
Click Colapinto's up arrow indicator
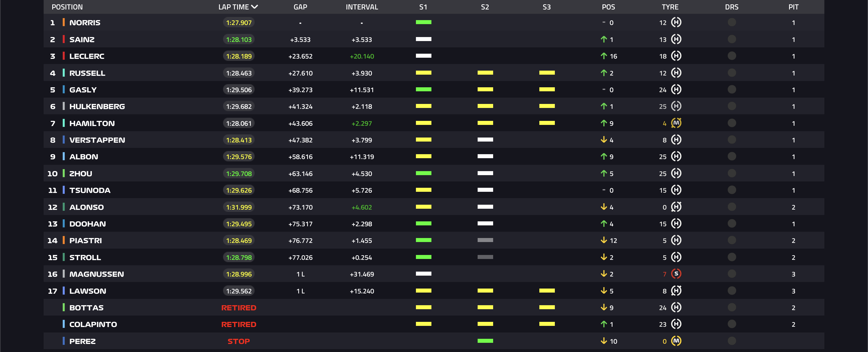click(x=603, y=324)
